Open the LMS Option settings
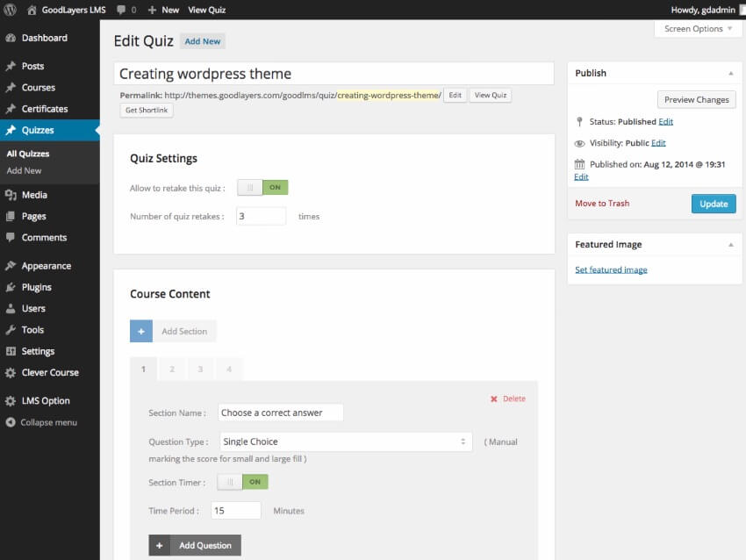Screen dimensions: 746x560 click(x=46, y=401)
